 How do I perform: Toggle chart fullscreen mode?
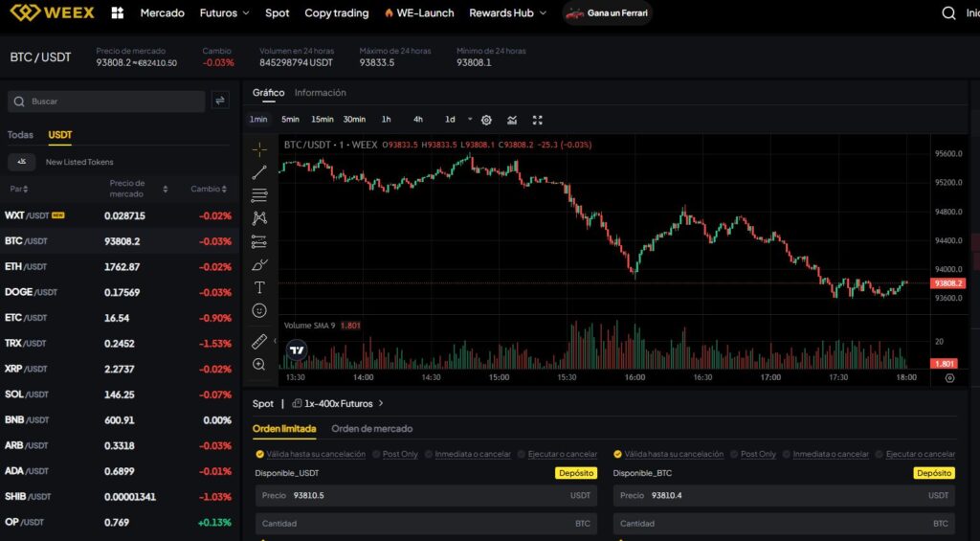(538, 120)
